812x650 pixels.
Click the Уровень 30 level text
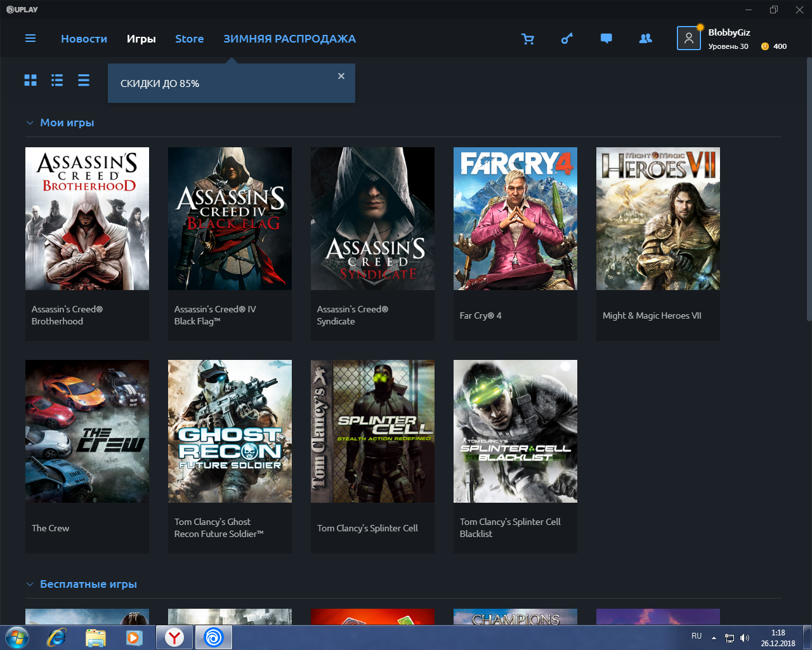pos(728,46)
